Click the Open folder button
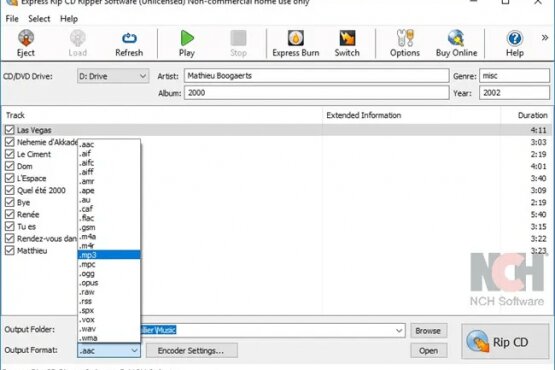Viewport: 555px width, 370px height. (x=428, y=351)
